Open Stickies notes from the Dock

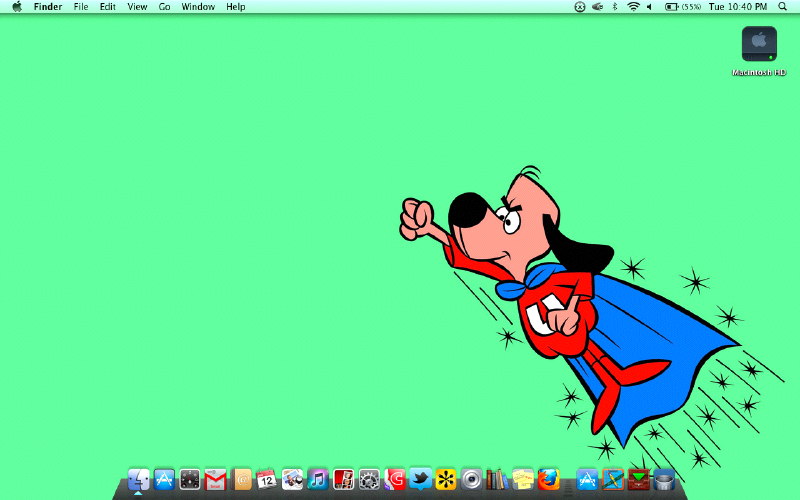pos(522,480)
